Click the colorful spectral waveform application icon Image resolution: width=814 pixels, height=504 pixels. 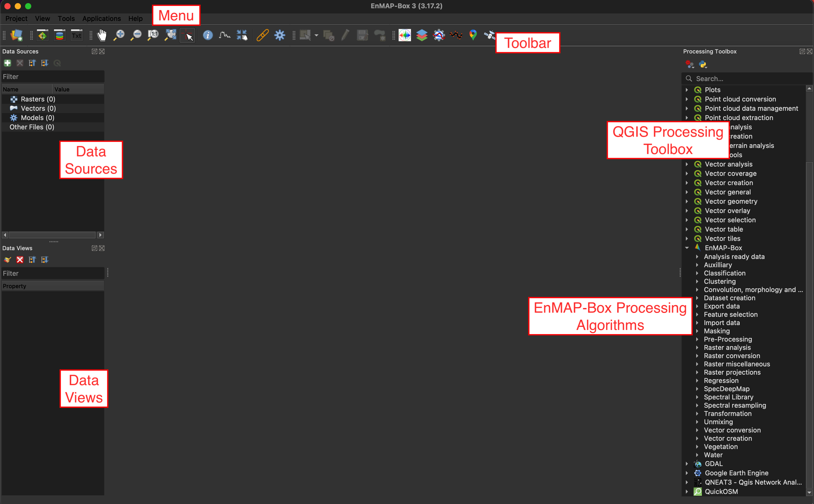405,35
